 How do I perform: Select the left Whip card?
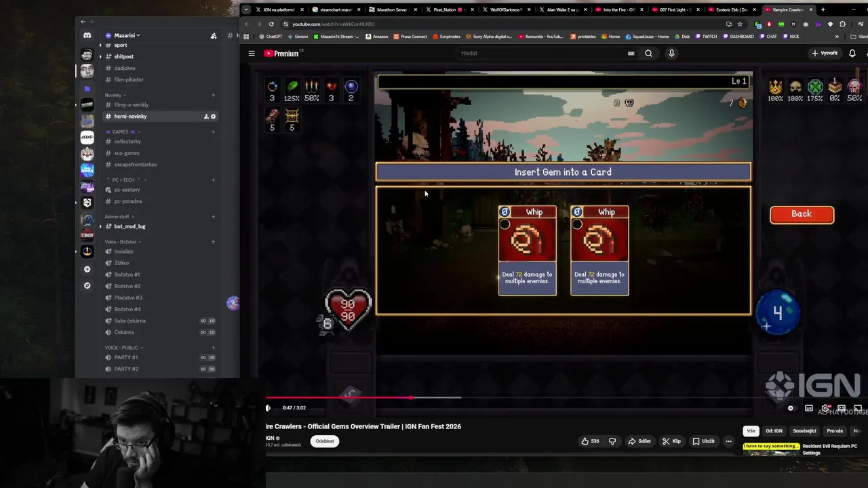coord(527,251)
